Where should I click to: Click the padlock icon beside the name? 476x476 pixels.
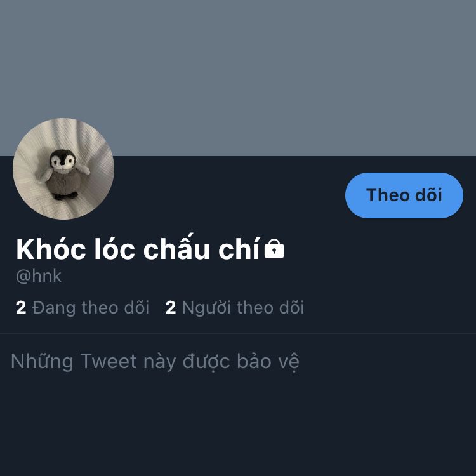(x=274, y=249)
